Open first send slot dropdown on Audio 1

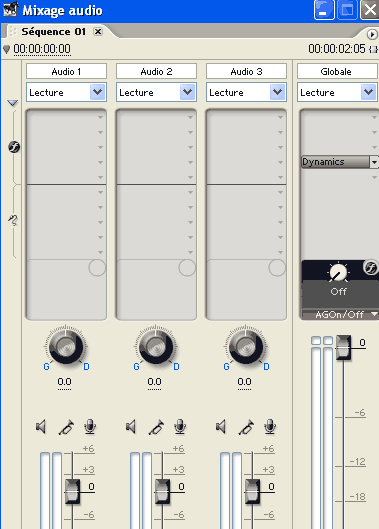pyautogui.click(x=101, y=192)
